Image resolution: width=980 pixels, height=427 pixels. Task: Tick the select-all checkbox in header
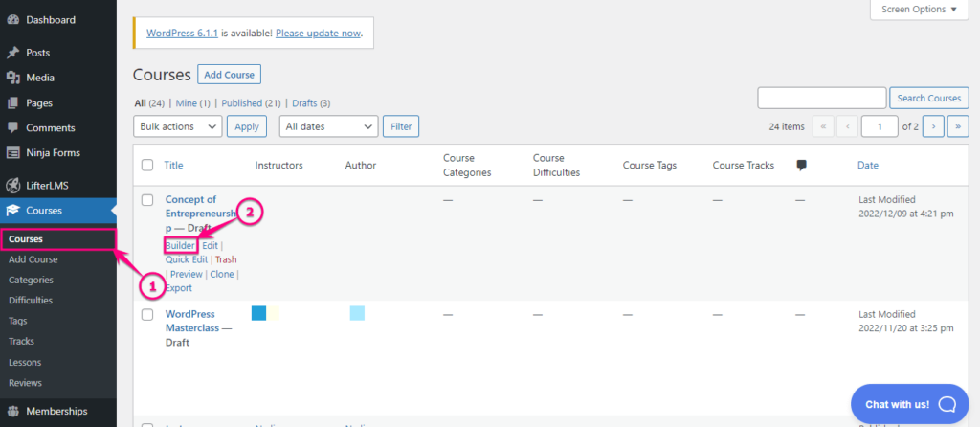pos(147,165)
